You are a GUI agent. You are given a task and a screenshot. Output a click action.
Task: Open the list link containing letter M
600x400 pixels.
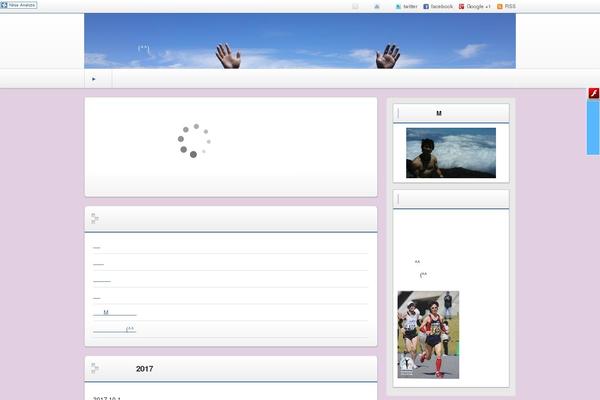point(114,313)
